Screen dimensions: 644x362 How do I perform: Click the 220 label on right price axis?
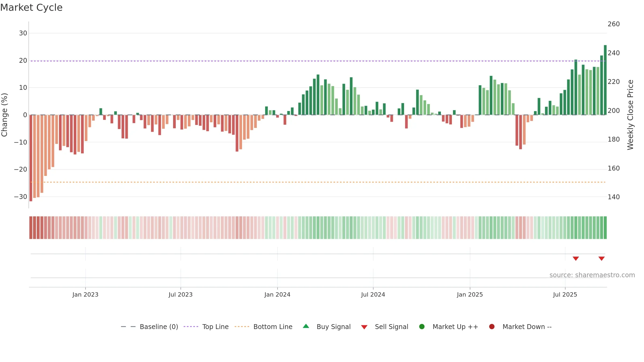click(614, 82)
